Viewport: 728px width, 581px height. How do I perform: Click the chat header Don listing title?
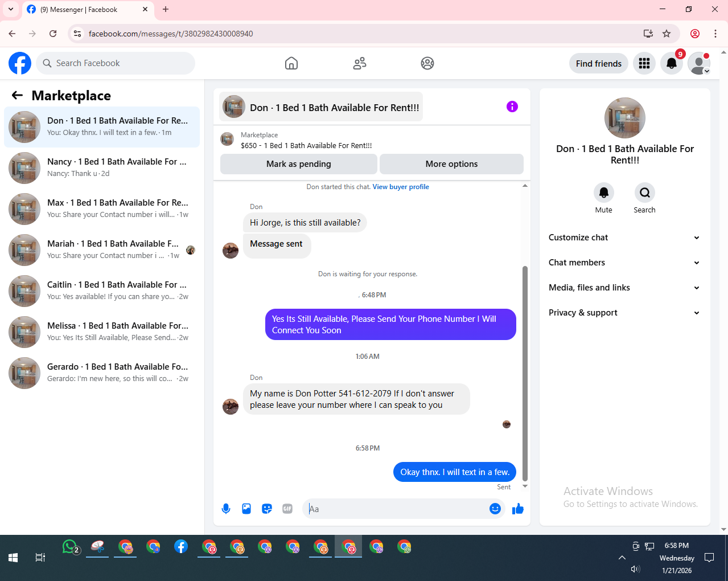pos(321,107)
